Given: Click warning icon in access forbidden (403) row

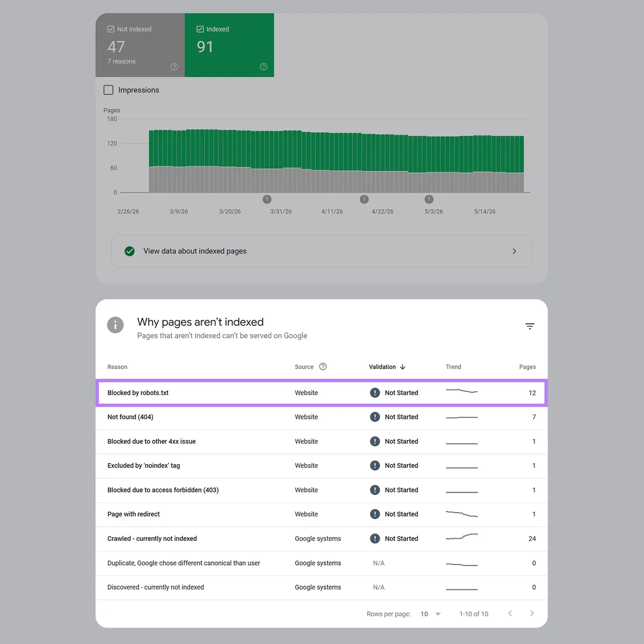Looking at the screenshot, I should [375, 490].
